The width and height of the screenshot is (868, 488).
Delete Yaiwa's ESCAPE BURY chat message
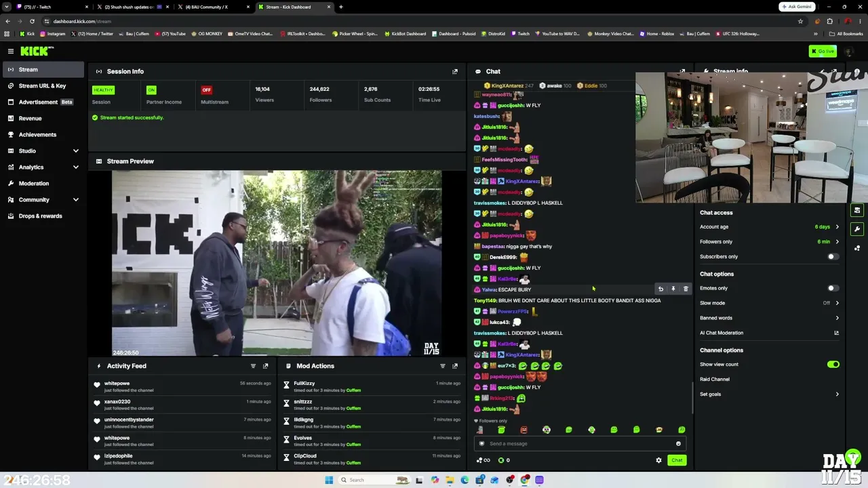point(686,289)
